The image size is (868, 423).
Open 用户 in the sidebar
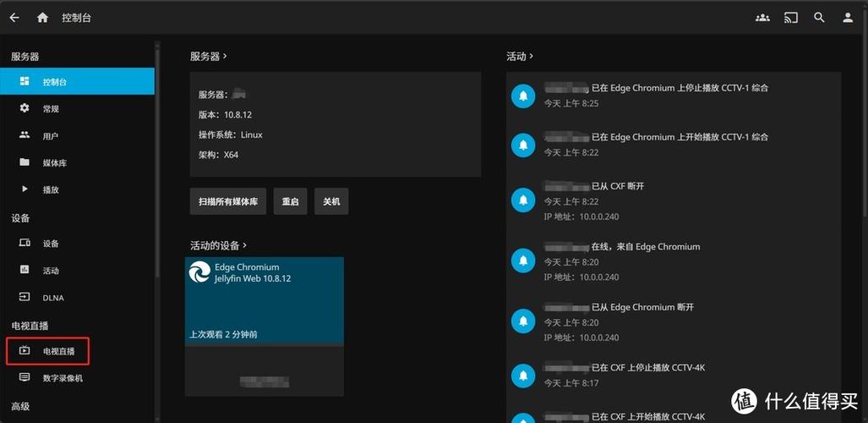tap(77, 136)
